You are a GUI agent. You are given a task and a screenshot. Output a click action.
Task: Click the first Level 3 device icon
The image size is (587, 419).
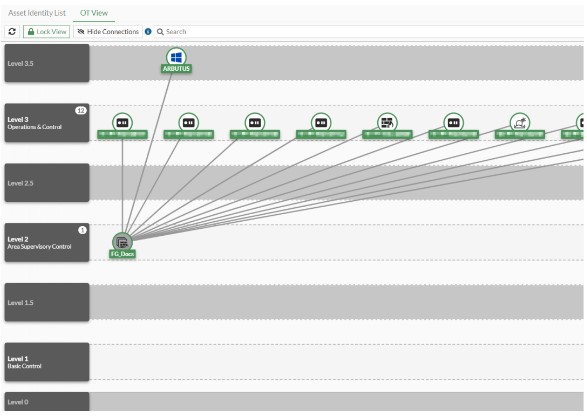click(122, 122)
